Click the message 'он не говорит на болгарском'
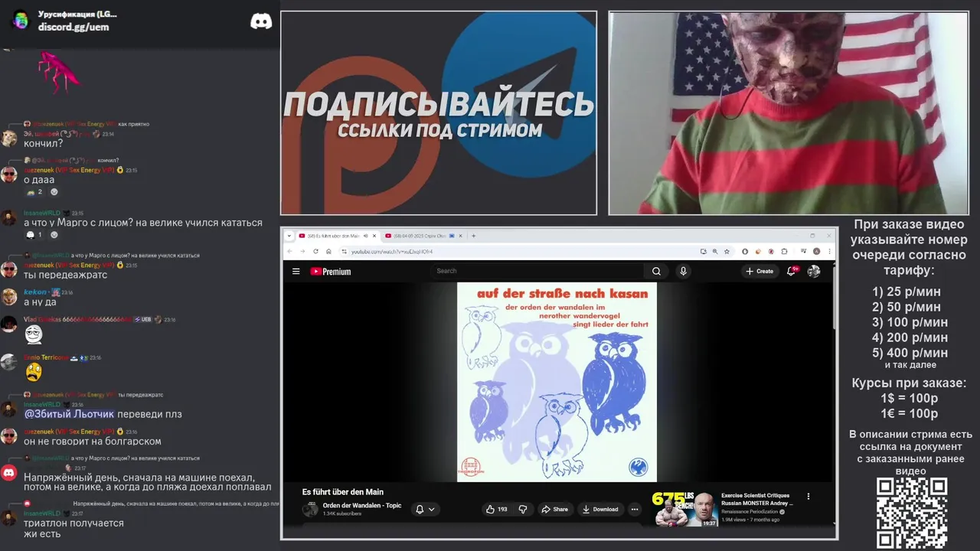The image size is (980, 551). [92, 442]
